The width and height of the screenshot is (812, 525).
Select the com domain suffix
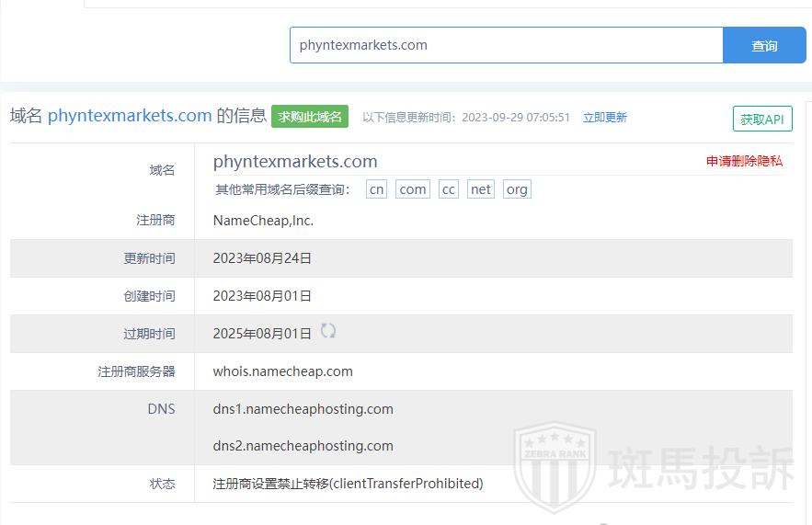pyautogui.click(x=413, y=189)
